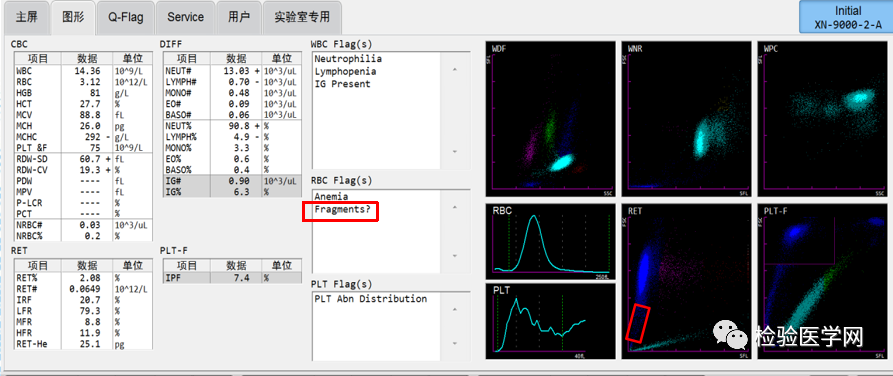Click WBC Flags scrollbar up arrow

point(454,70)
